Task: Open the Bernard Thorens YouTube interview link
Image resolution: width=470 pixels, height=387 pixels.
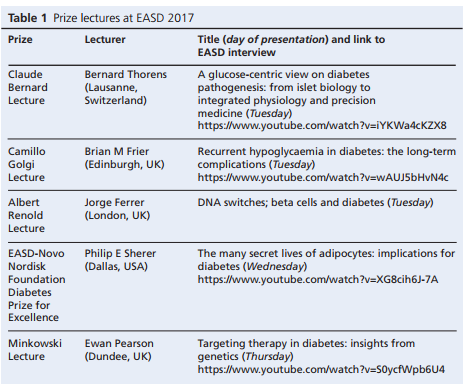Action: coord(322,126)
